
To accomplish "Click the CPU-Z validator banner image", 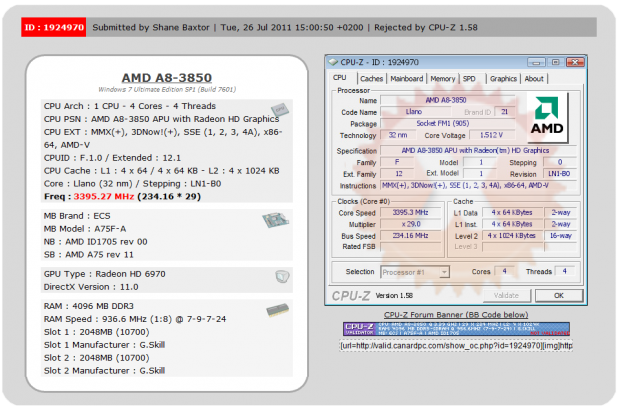I will pos(456,329).
